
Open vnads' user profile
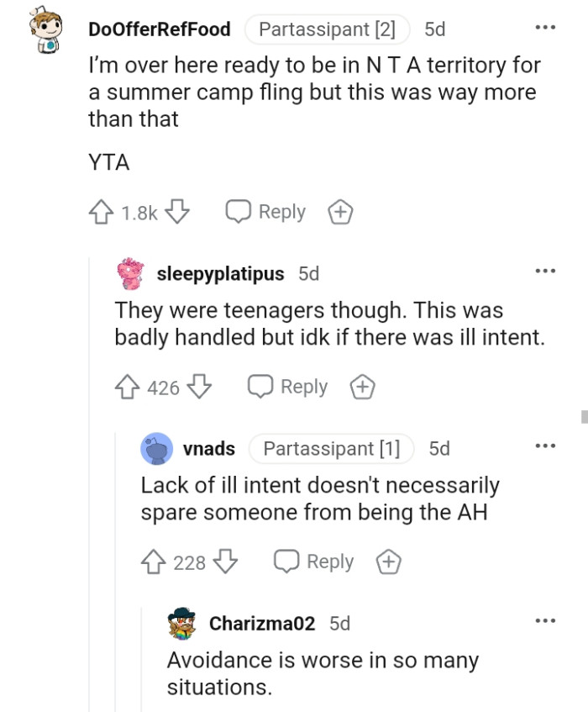210,448
